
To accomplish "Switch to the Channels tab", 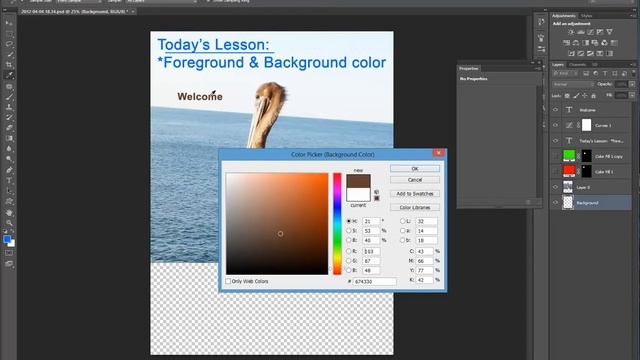I will (x=577, y=64).
